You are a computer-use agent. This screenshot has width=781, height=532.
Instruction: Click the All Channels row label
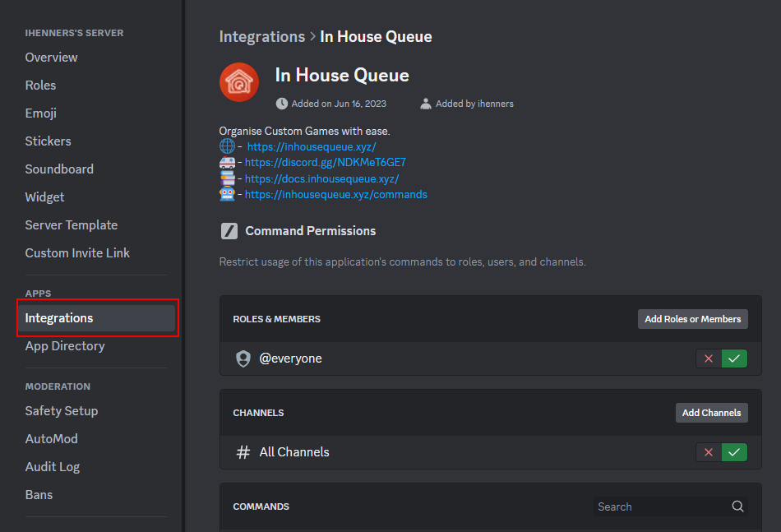click(294, 452)
